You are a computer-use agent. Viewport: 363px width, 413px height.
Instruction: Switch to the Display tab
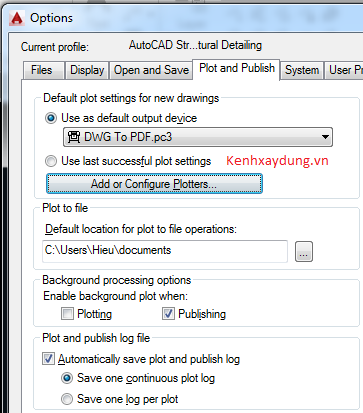[x=87, y=70]
